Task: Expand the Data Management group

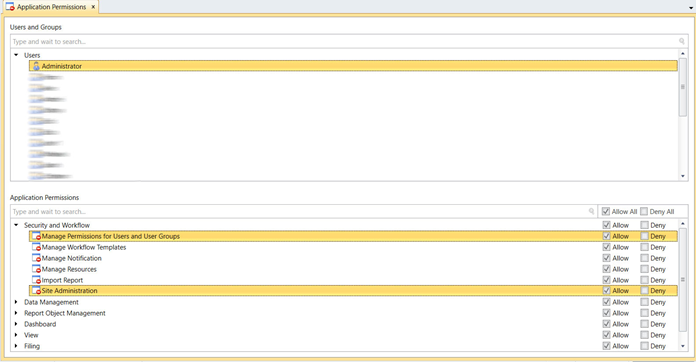Action: [x=16, y=302]
